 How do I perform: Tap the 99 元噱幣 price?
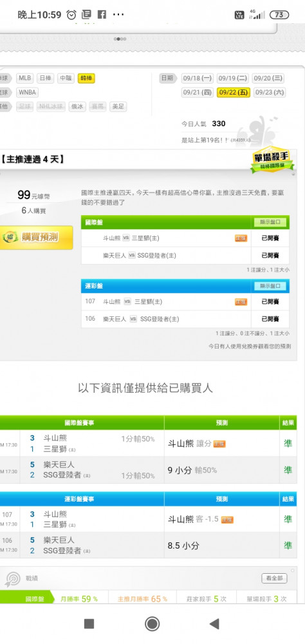tap(33, 195)
